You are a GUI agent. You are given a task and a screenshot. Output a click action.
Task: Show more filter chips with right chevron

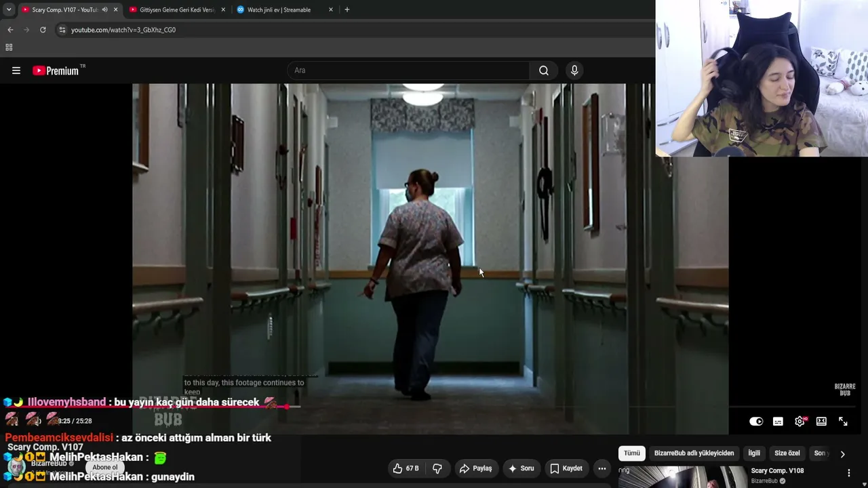[x=842, y=454]
